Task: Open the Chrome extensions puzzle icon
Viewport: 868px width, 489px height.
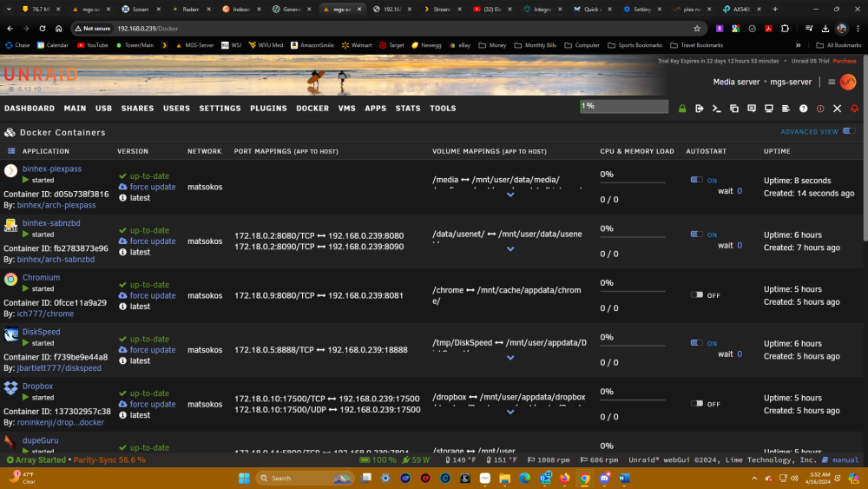Action: pos(785,29)
